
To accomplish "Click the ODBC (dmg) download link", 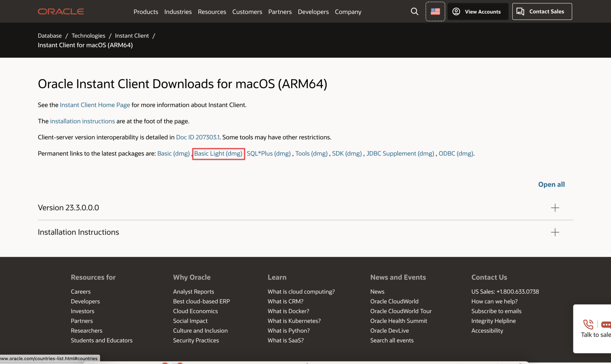I will (456, 154).
